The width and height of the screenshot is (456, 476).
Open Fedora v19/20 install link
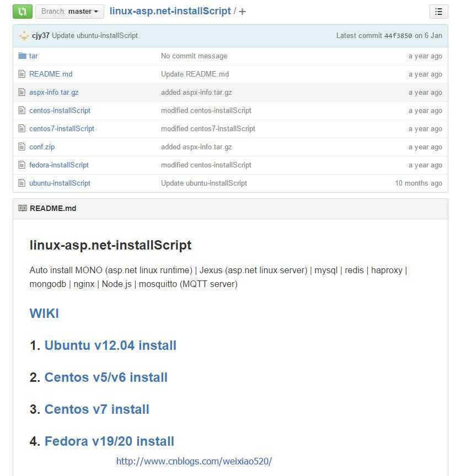pyautogui.click(x=109, y=441)
